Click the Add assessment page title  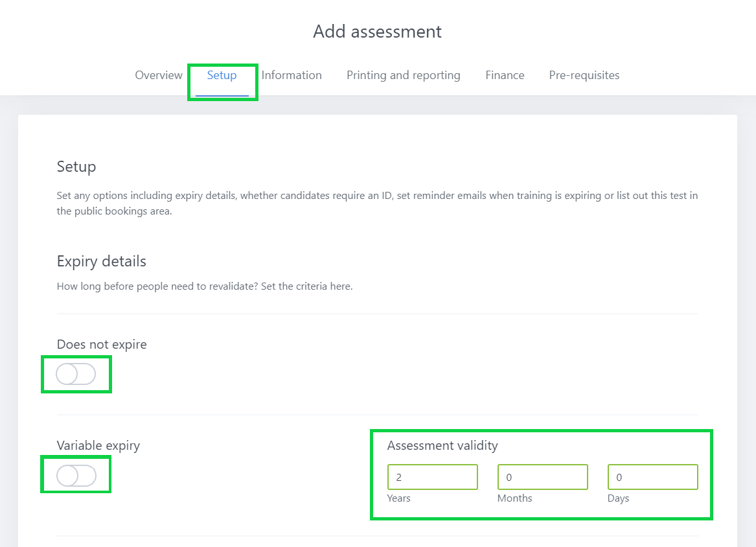[x=377, y=31]
